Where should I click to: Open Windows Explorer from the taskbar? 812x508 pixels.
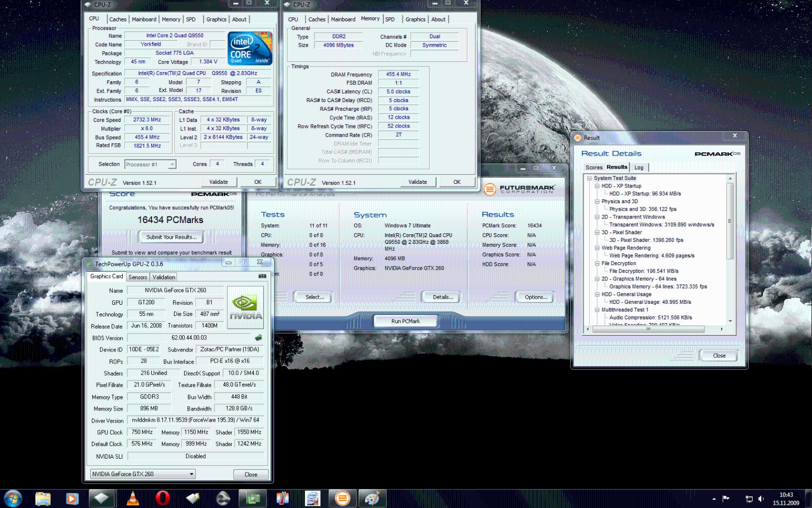pyautogui.click(x=43, y=498)
